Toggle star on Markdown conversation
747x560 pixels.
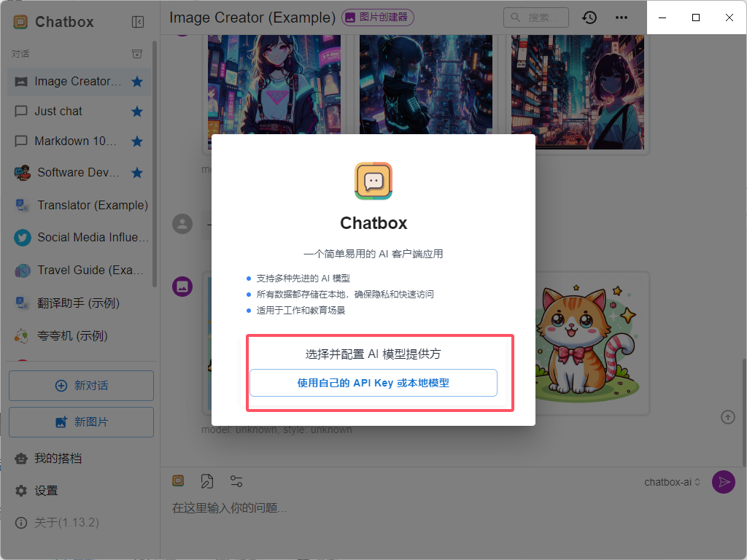(137, 141)
